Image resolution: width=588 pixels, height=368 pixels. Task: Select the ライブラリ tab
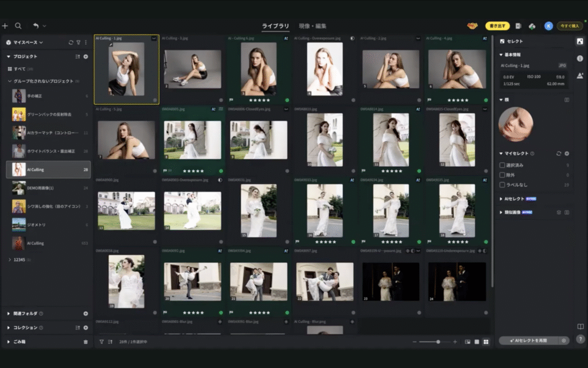point(276,26)
